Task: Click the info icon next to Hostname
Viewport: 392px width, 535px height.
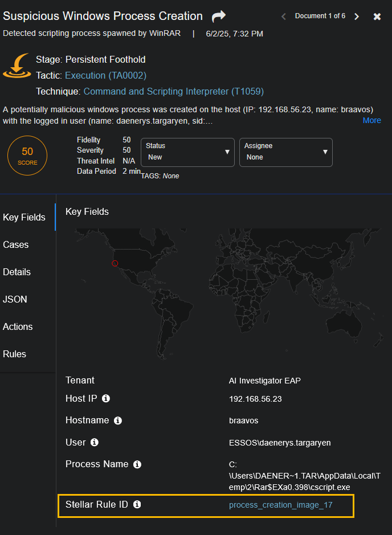Action: point(118,420)
